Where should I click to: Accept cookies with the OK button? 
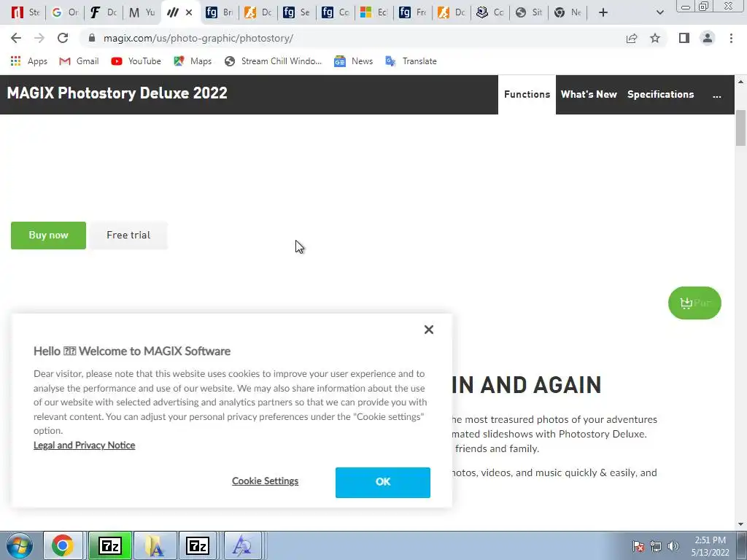click(382, 483)
